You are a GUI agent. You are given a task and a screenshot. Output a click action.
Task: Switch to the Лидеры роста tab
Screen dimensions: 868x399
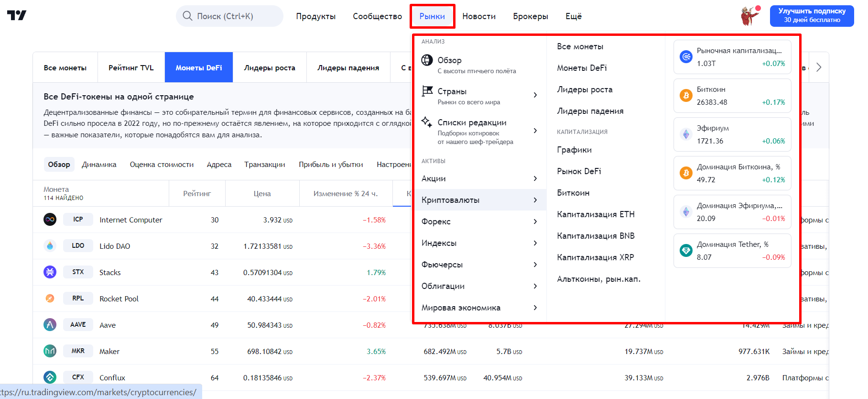tap(270, 67)
